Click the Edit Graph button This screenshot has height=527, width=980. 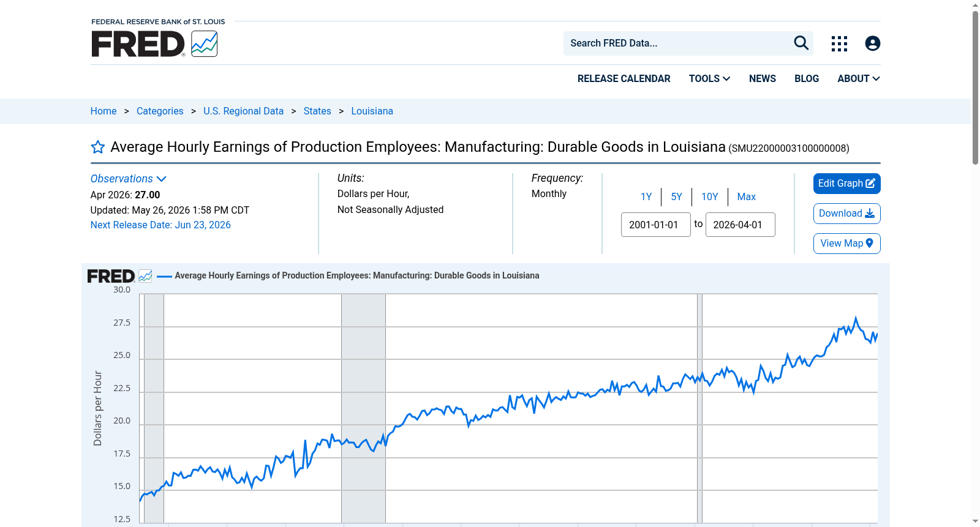847,184
